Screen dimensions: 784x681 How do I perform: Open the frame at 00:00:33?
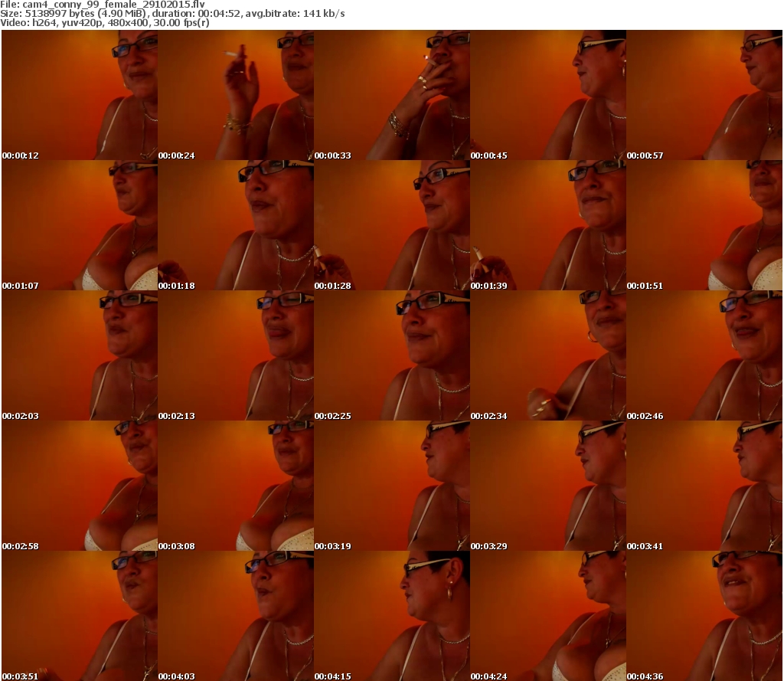pos(392,95)
